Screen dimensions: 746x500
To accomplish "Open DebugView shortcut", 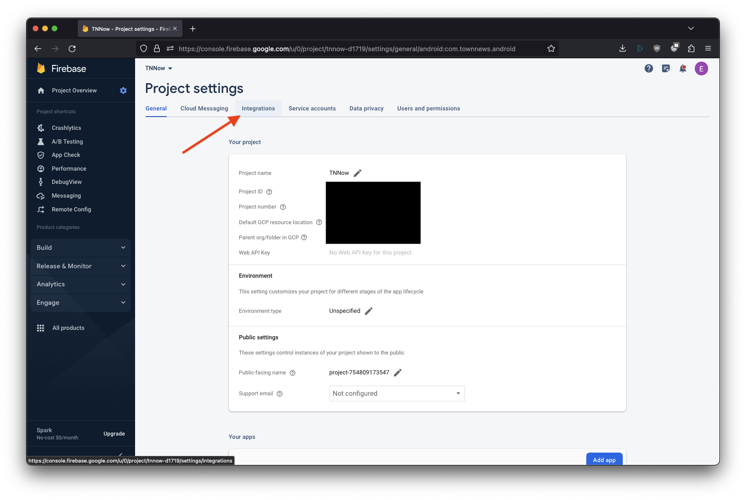I will click(67, 182).
